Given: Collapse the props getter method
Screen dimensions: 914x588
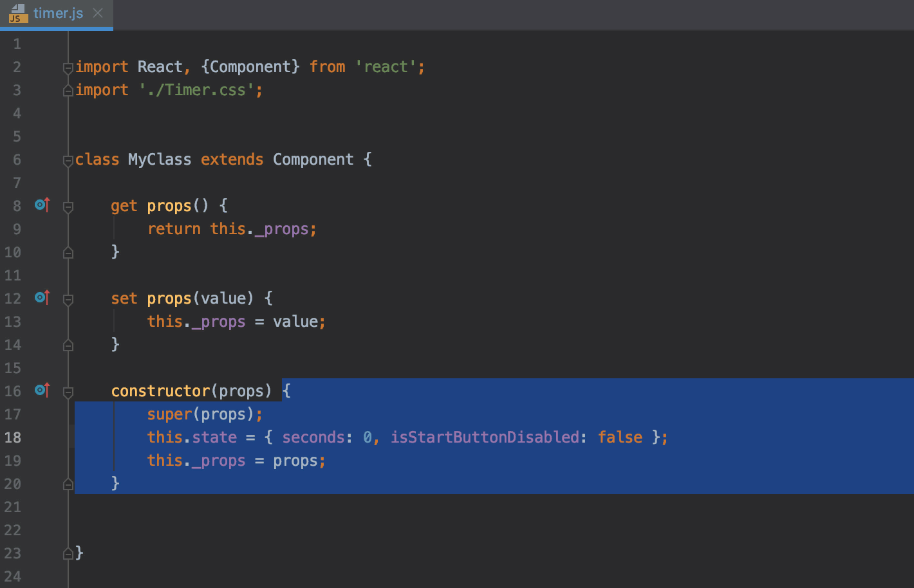Looking at the screenshot, I should coord(68,205).
